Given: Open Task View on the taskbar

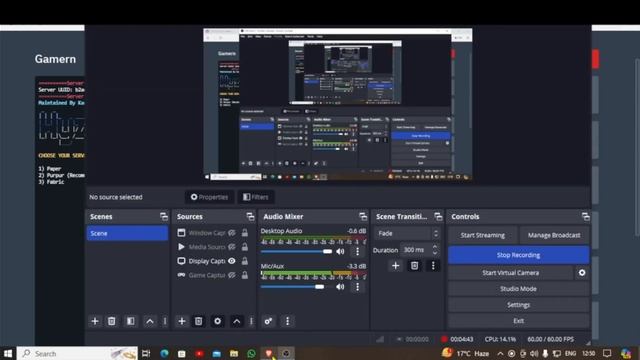Looking at the screenshot, I should tap(146, 353).
